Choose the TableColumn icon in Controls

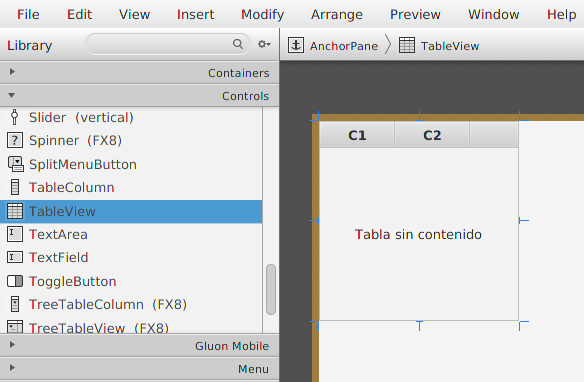pyautogui.click(x=15, y=187)
